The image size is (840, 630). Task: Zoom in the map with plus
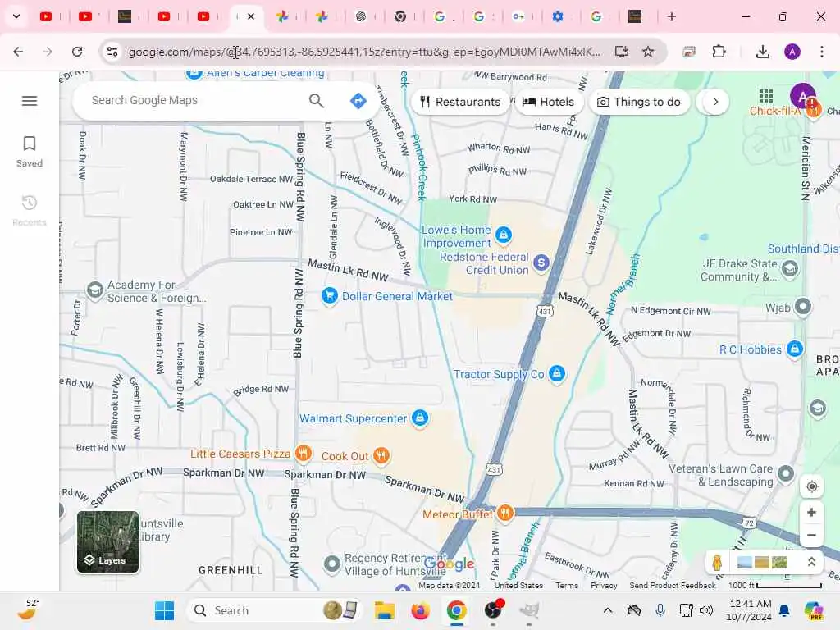click(811, 512)
